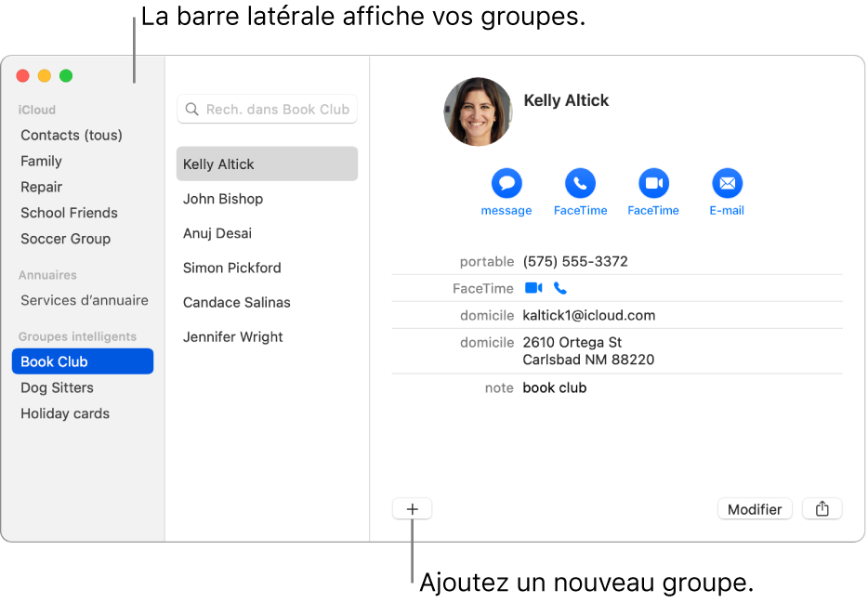
Task: Add a new group with the plus button
Action: click(x=412, y=508)
